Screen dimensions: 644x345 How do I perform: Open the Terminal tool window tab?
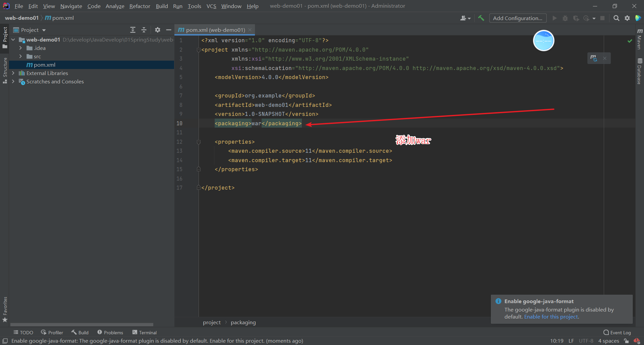point(145,332)
